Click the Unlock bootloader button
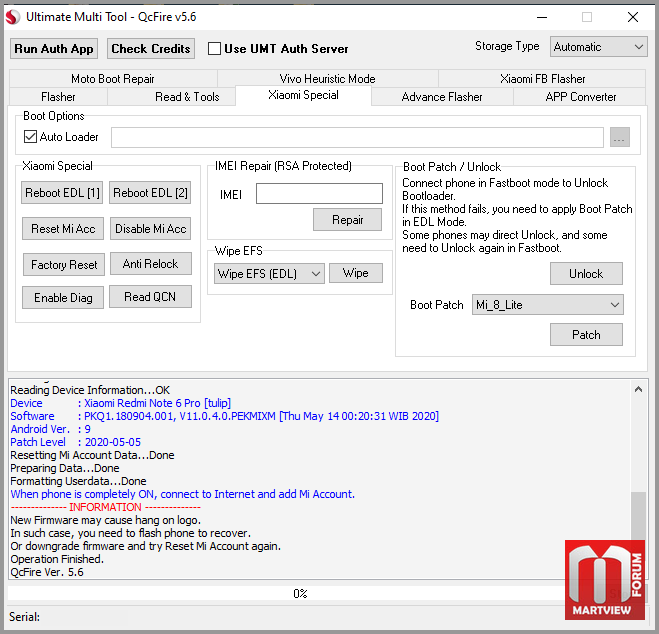The height and width of the screenshot is (634, 659). pos(586,274)
